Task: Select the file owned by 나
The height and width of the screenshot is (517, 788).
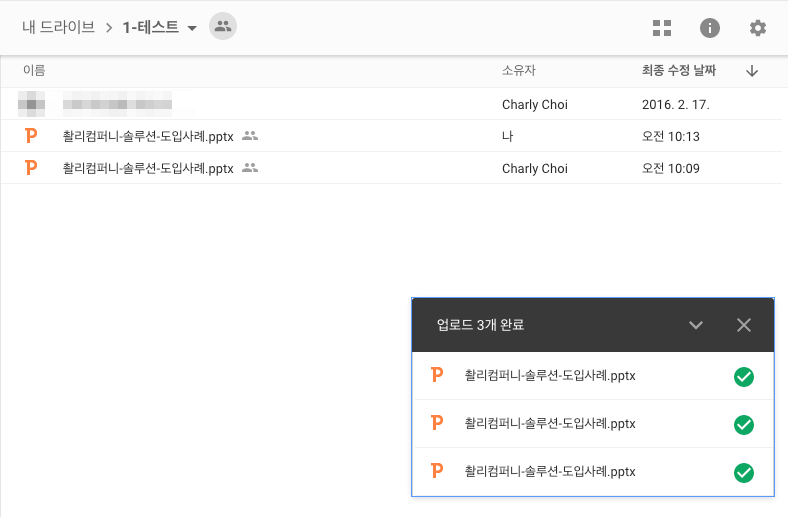Action: 148,136
